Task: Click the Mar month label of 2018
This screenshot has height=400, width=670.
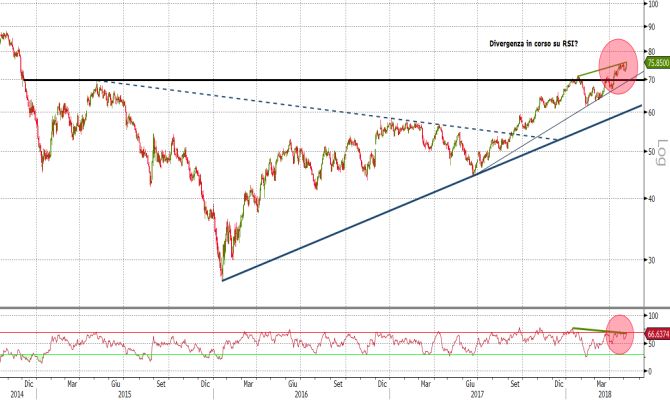Action: (602, 384)
